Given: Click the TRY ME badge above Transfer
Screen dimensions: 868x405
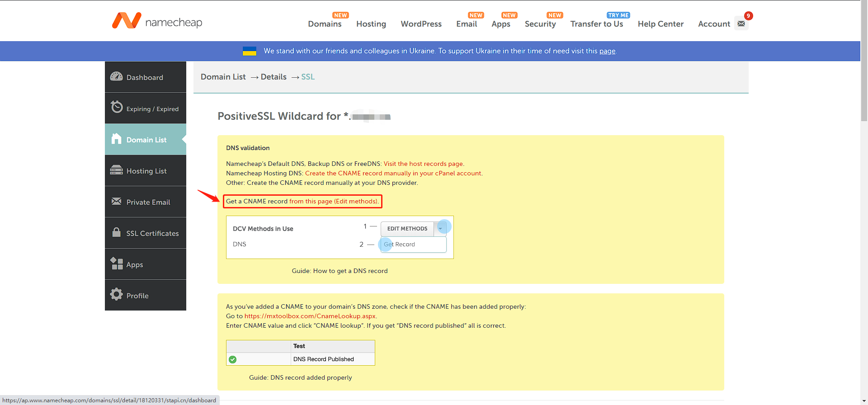Looking at the screenshot, I should tap(618, 15).
